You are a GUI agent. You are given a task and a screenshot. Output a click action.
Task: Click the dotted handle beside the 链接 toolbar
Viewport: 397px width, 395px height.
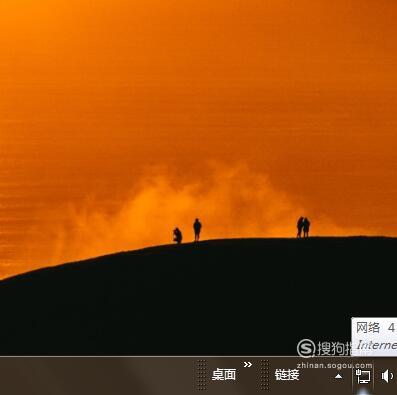coord(265,375)
